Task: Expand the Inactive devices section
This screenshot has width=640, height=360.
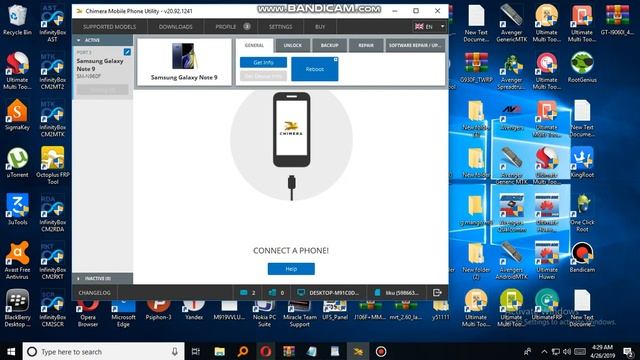Action: tap(102, 278)
